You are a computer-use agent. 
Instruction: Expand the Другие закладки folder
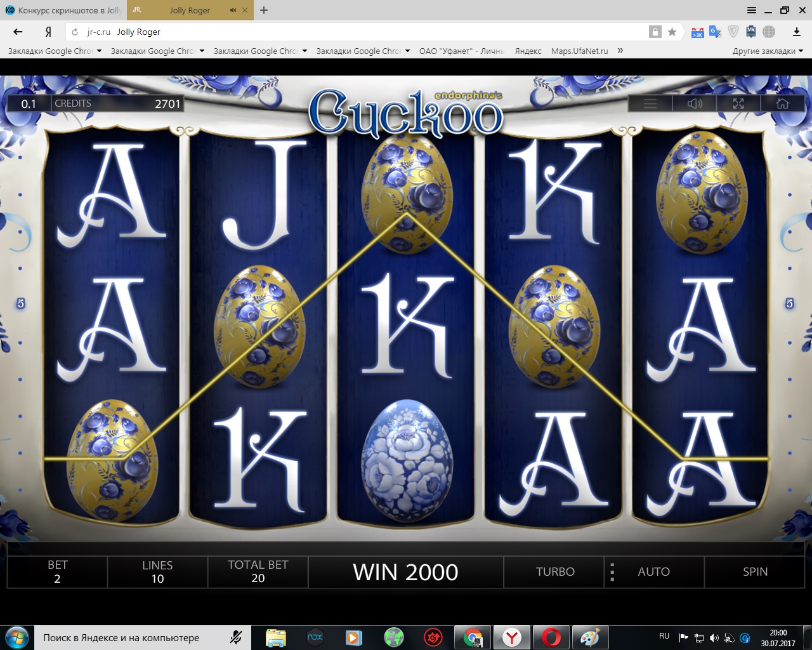click(x=768, y=51)
